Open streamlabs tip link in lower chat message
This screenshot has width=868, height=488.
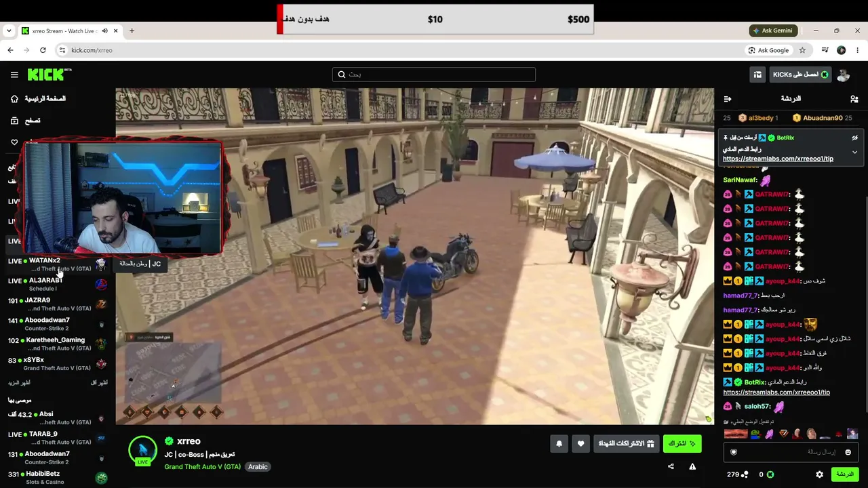(x=776, y=392)
